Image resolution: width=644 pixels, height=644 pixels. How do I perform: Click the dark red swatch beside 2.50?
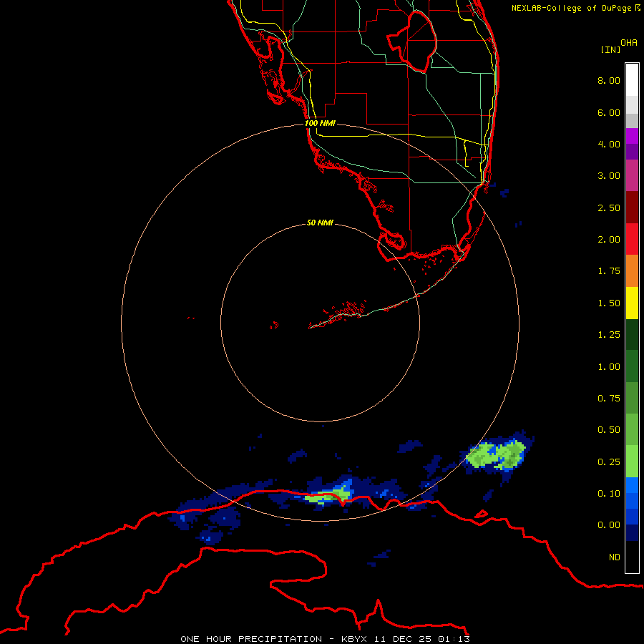pos(632,208)
